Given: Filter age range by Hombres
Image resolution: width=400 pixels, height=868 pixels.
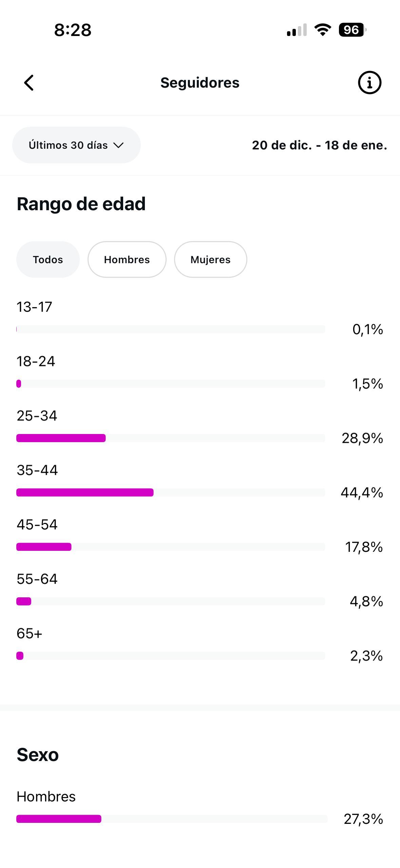Looking at the screenshot, I should [127, 260].
